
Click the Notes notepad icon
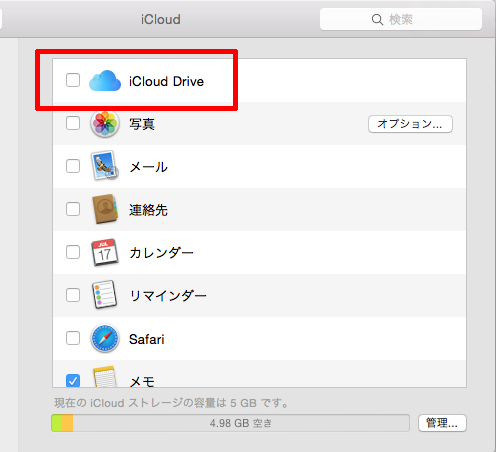point(105,377)
